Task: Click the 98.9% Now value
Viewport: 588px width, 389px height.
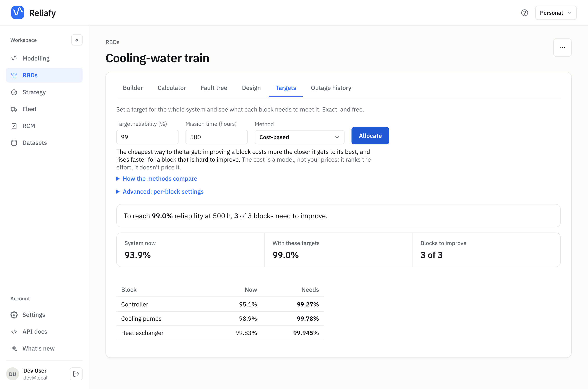Action: 248,319
